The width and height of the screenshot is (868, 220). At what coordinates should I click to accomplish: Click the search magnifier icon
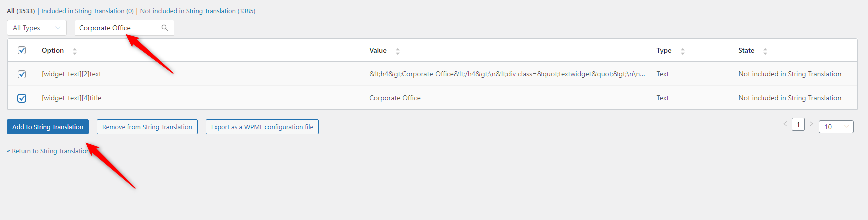(x=165, y=28)
